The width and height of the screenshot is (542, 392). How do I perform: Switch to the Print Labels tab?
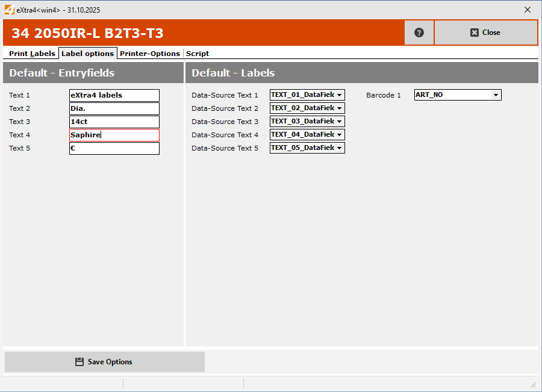pos(32,54)
